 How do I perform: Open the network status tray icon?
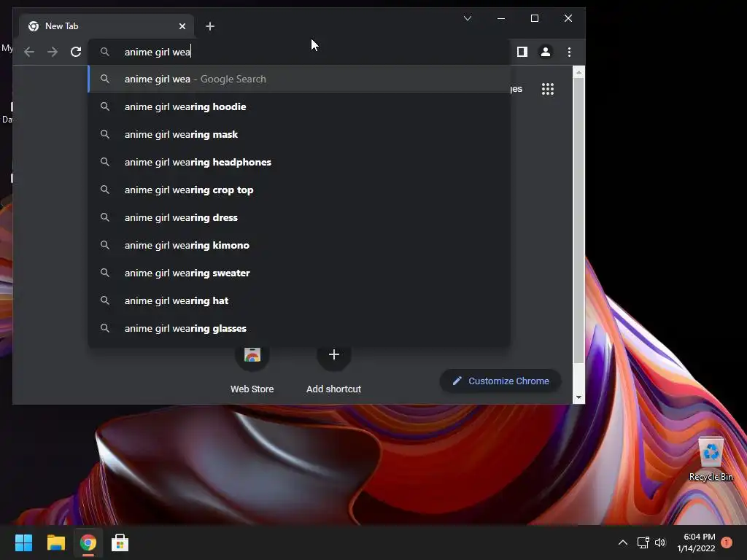643,542
